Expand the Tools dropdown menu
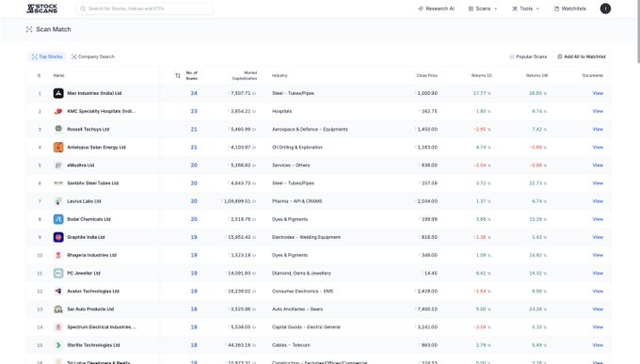This screenshot has width=640, height=364. point(526,8)
